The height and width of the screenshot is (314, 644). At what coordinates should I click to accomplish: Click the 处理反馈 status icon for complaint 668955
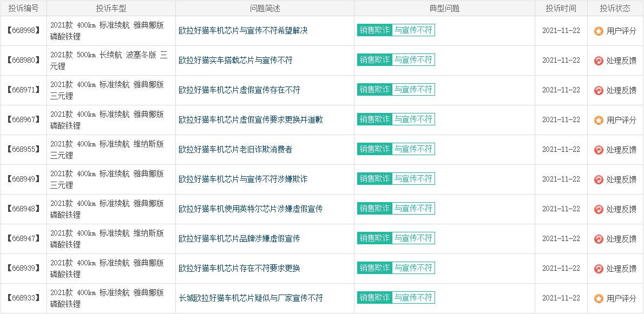599,150
